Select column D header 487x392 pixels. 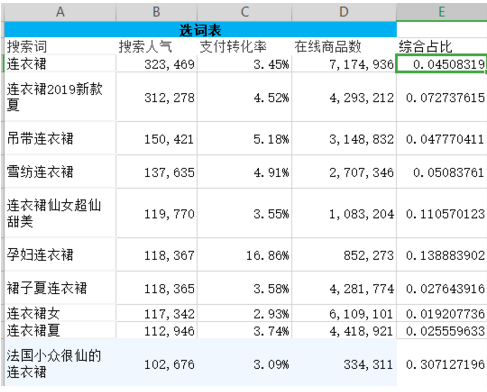point(344,12)
